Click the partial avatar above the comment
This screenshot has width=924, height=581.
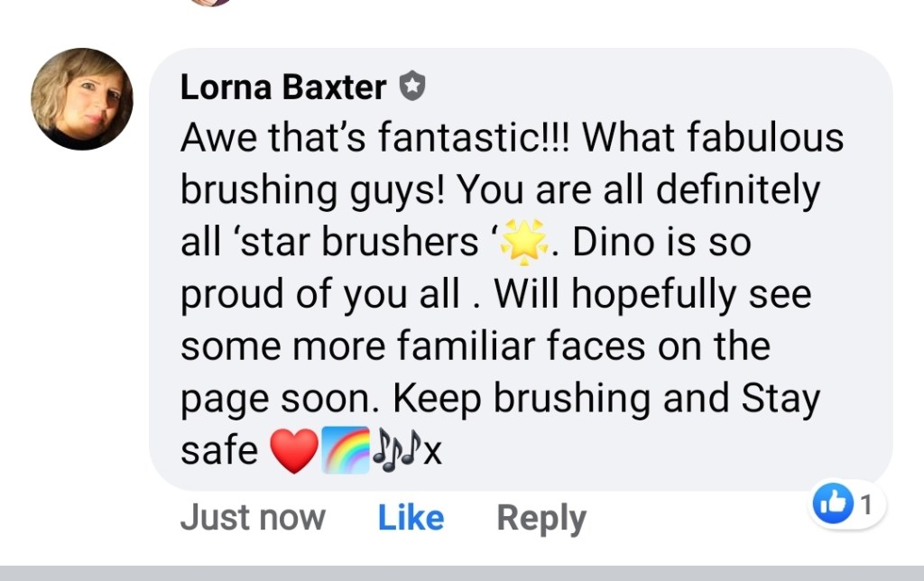point(211,3)
